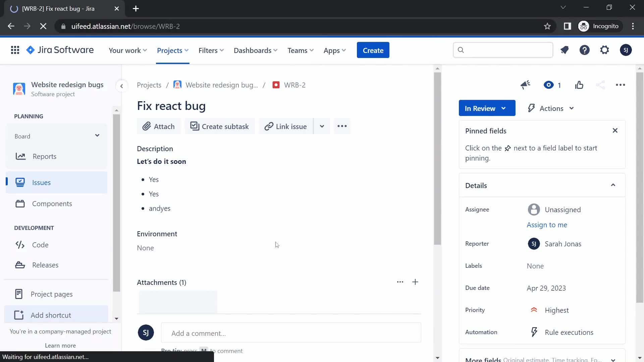
Task: Click the Link issue icon
Action: [268, 126]
